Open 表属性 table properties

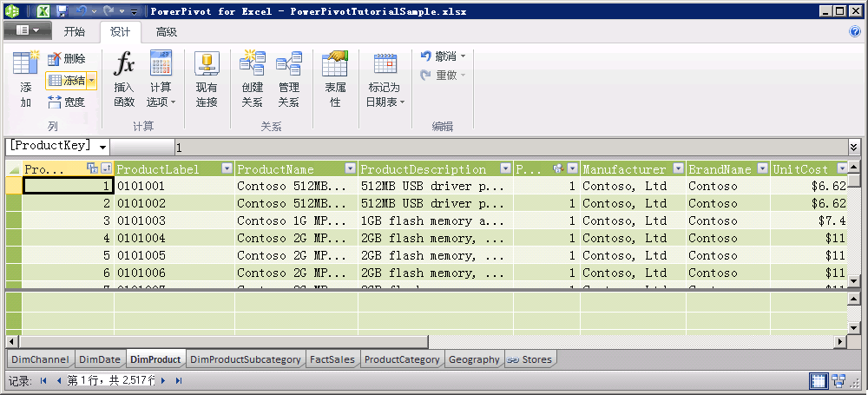click(335, 79)
